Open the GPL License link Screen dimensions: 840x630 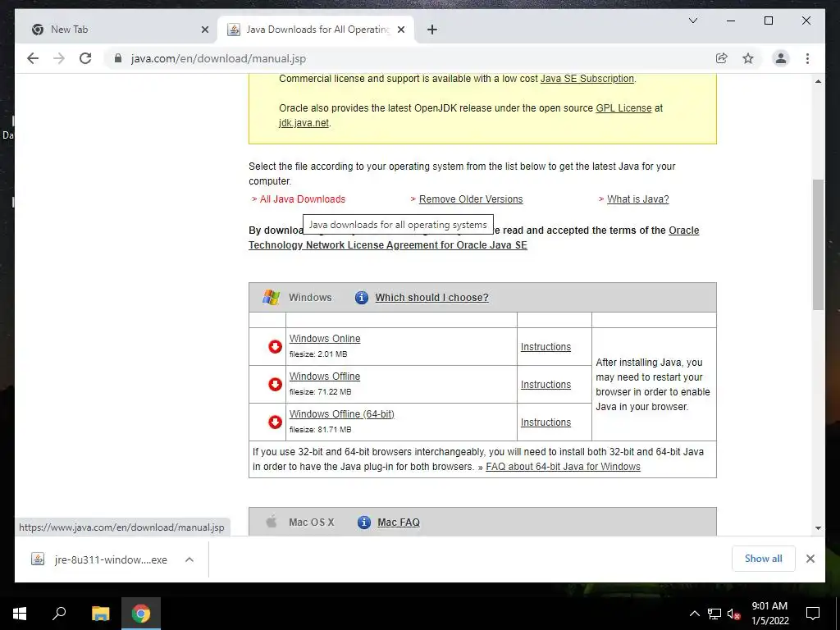(623, 108)
